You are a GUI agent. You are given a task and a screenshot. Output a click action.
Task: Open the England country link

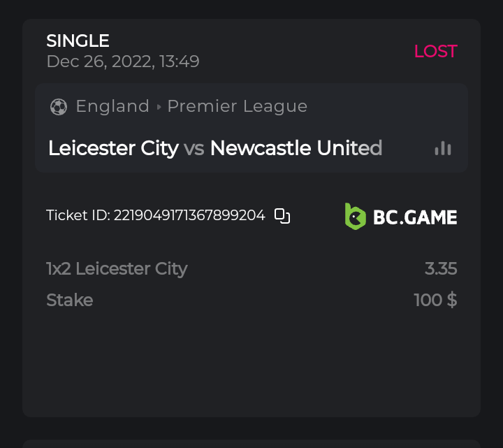pos(112,106)
